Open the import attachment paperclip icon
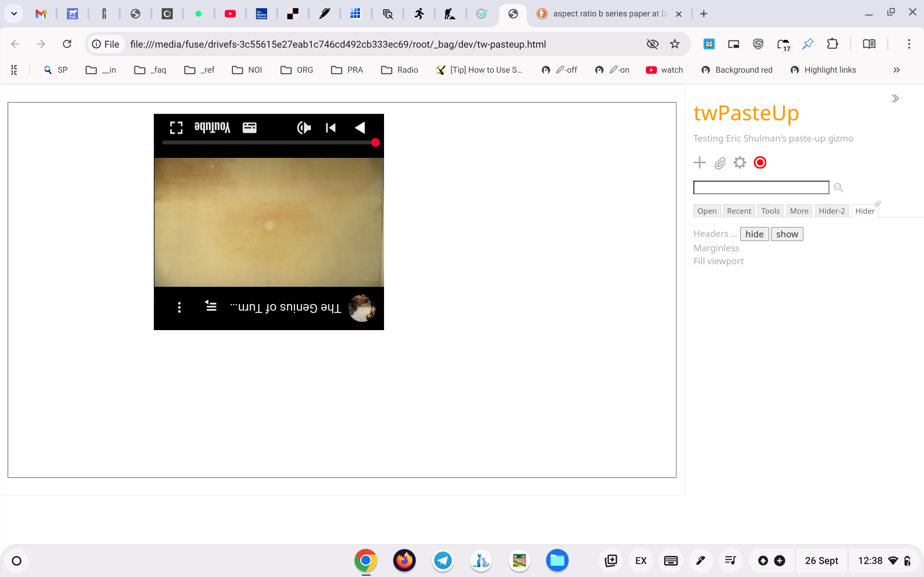The image size is (924, 577). click(x=720, y=163)
